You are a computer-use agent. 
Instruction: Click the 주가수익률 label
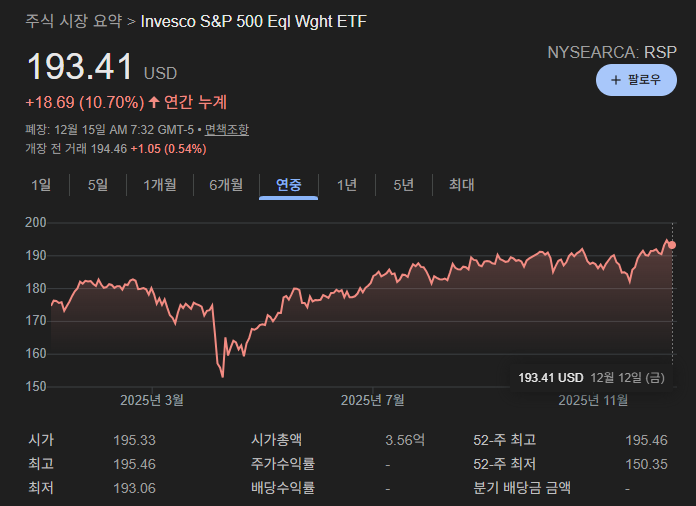(283, 464)
